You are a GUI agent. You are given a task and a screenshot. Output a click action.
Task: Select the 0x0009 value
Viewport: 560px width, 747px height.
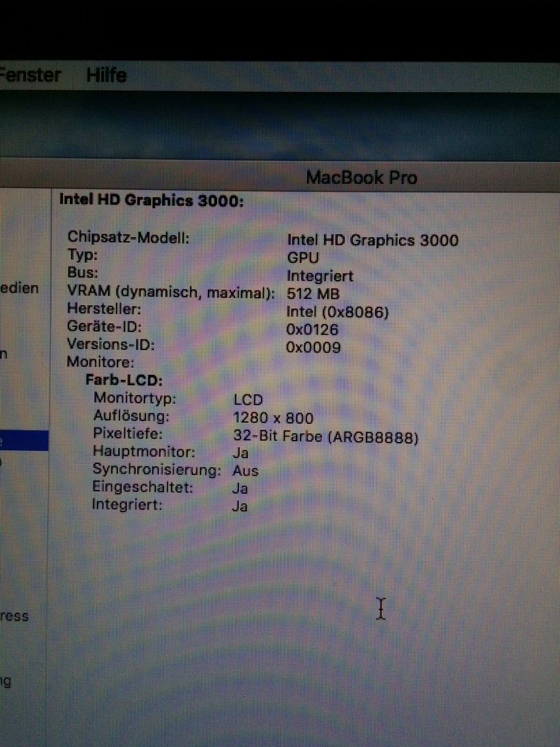coord(313,347)
